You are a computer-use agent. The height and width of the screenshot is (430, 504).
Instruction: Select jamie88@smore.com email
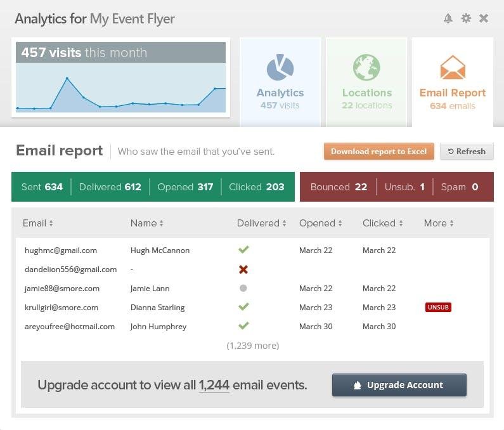pos(62,289)
